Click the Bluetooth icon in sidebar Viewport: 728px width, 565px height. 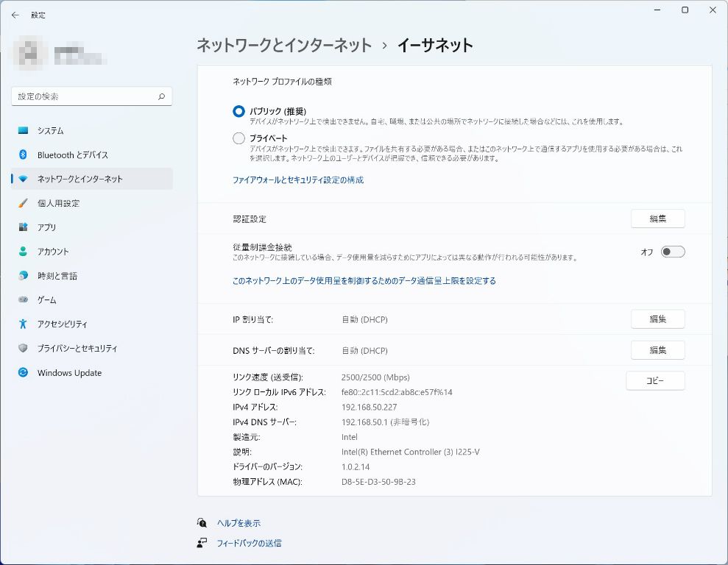pos(24,155)
